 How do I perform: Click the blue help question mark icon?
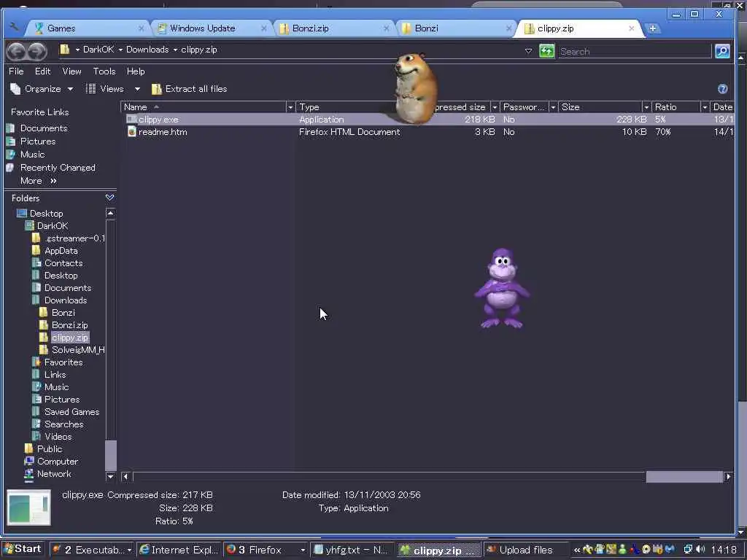722,89
